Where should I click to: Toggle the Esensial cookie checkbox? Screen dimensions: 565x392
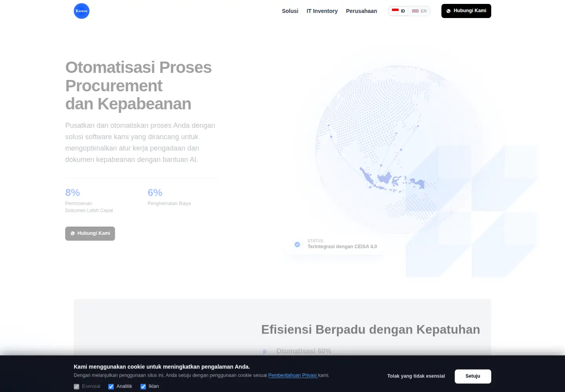[x=77, y=387]
